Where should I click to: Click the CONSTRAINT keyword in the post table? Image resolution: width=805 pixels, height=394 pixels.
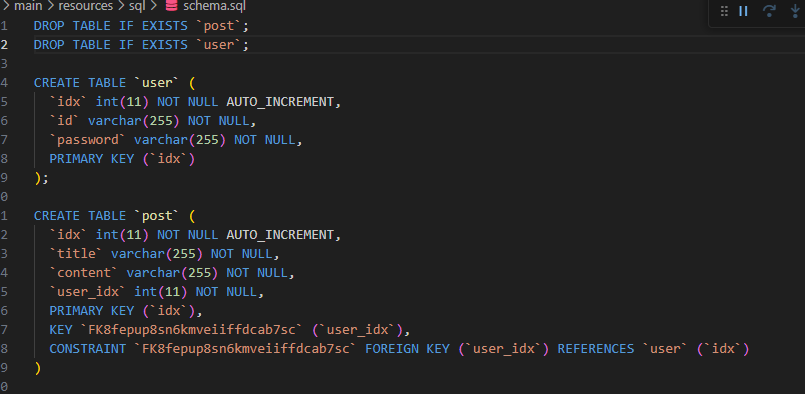point(87,349)
